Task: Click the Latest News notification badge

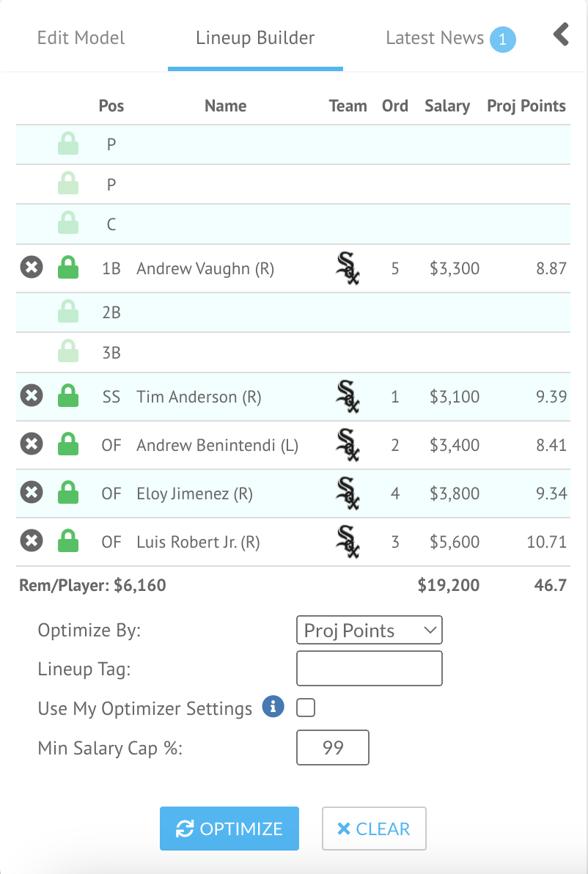Action: (502, 40)
